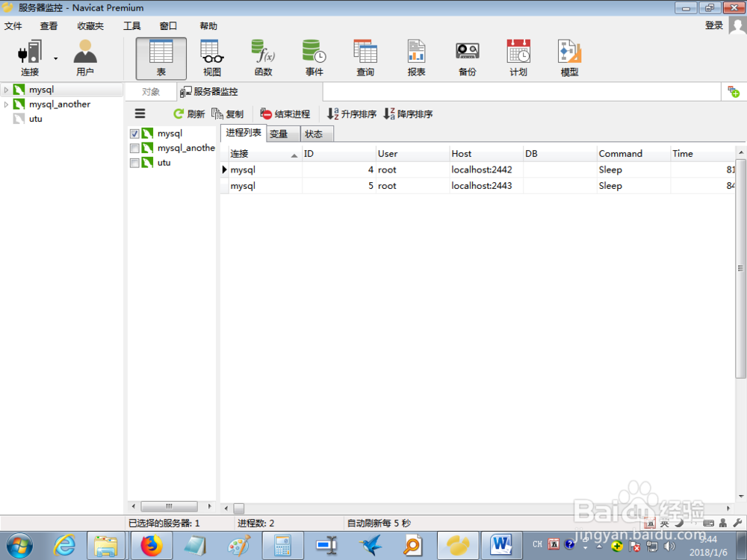Sort descending with 降序排序

[x=409, y=113]
